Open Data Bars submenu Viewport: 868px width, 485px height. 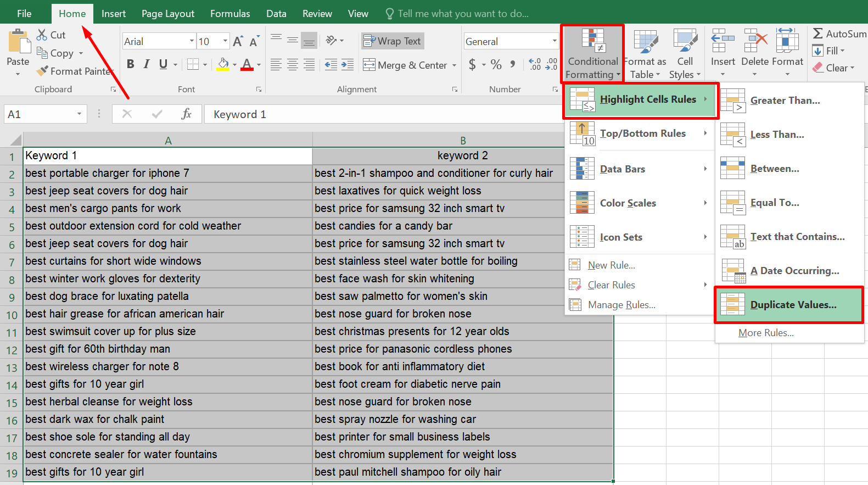pos(641,169)
